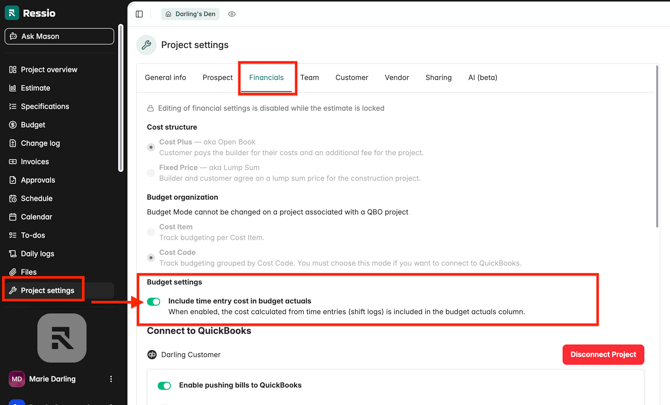Go to Estimate in sidebar
This screenshot has height=405, width=670.
(35, 88)
